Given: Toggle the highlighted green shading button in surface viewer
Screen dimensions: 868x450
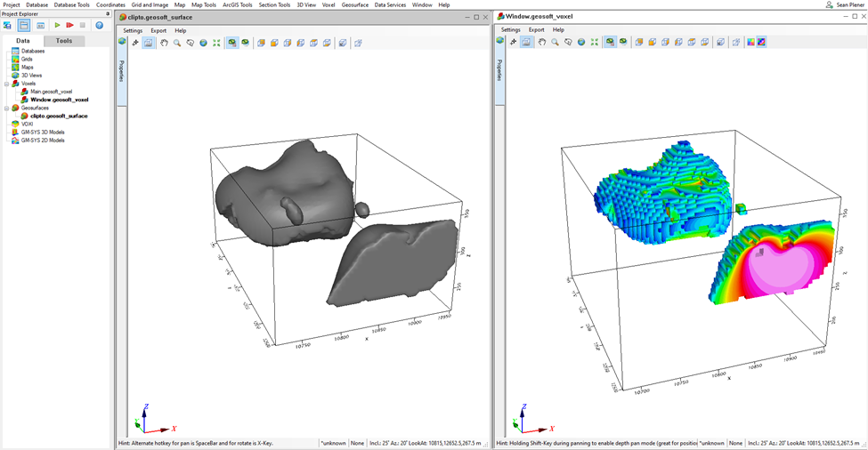Looking at the screenshot, I should pyautogui.click(x=232, y=43).
